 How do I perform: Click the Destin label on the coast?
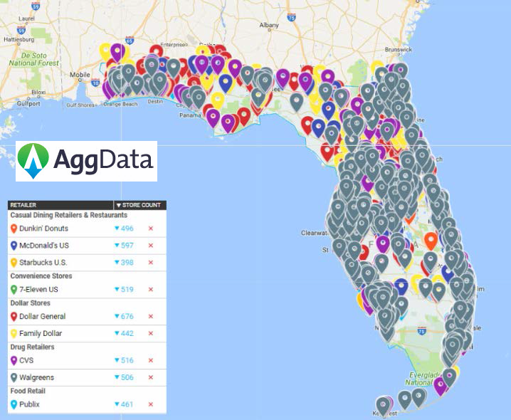coord(155,101)
